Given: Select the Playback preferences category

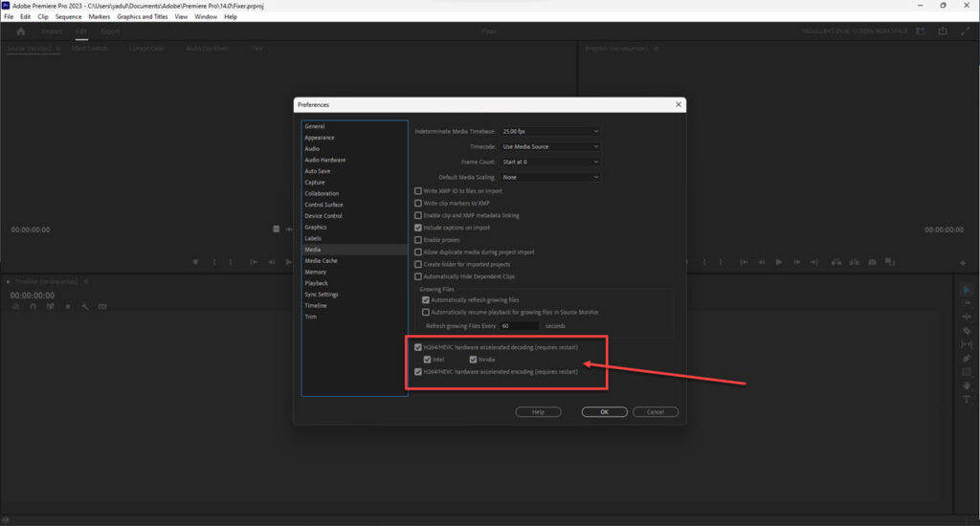Looking at the screenshot, I should (x=316, y=283).
